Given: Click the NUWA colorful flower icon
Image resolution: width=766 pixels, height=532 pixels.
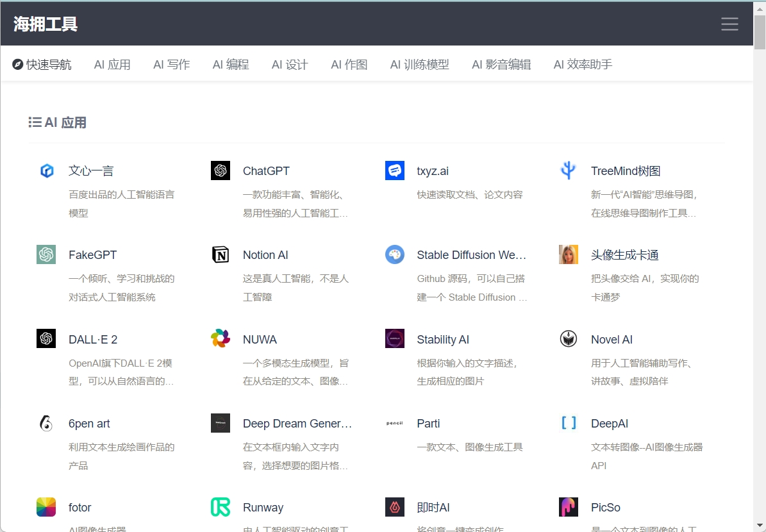Looking at the screenshot, I should (221, 338).
